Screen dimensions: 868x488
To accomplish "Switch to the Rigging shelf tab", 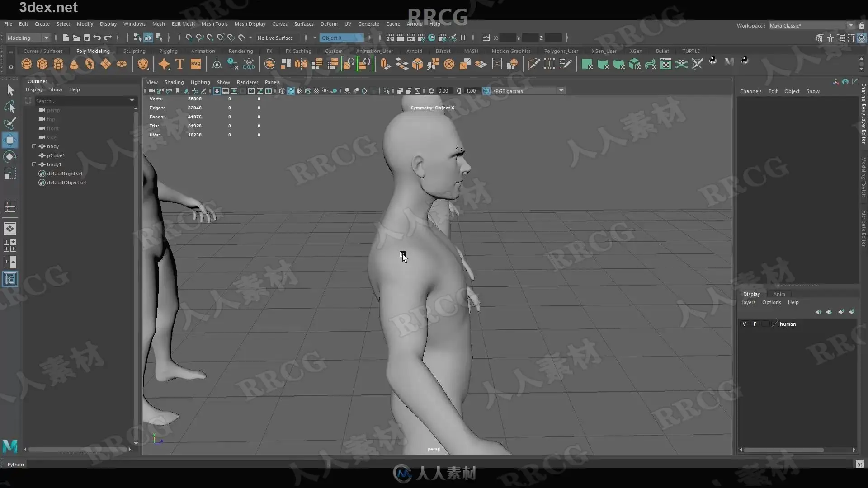I will click(168, 51).
